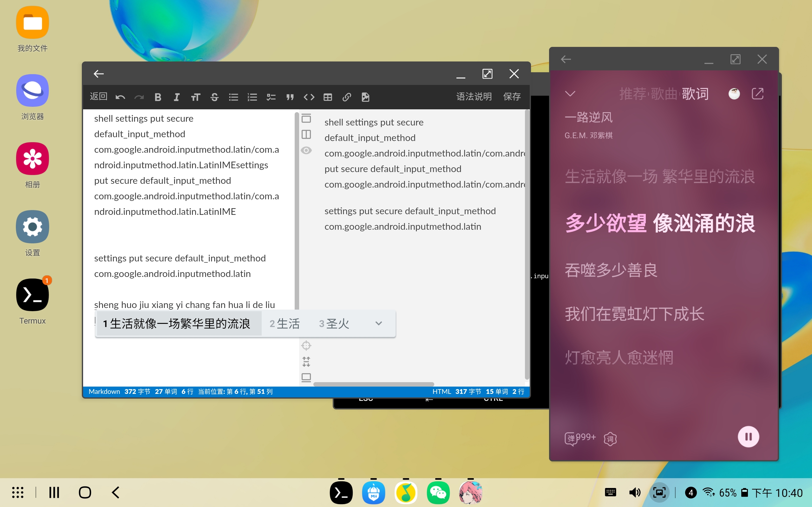The width and height of the screenshot is (812, 507).
Task: Apply blockquote formatting with the quote icon
Action: [290, 97]
